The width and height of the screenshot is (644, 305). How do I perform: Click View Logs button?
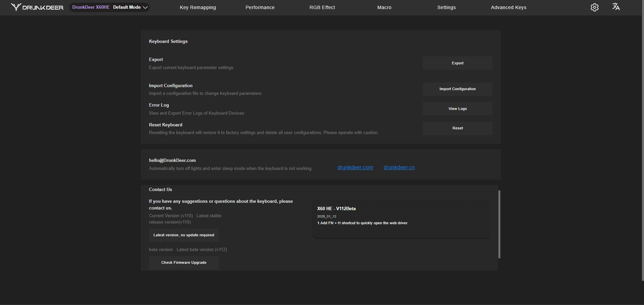(457, 109)
